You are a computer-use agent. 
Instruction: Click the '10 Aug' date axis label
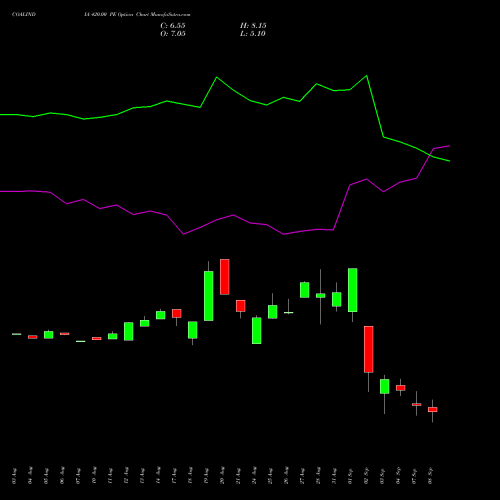(x=94, y=476)
